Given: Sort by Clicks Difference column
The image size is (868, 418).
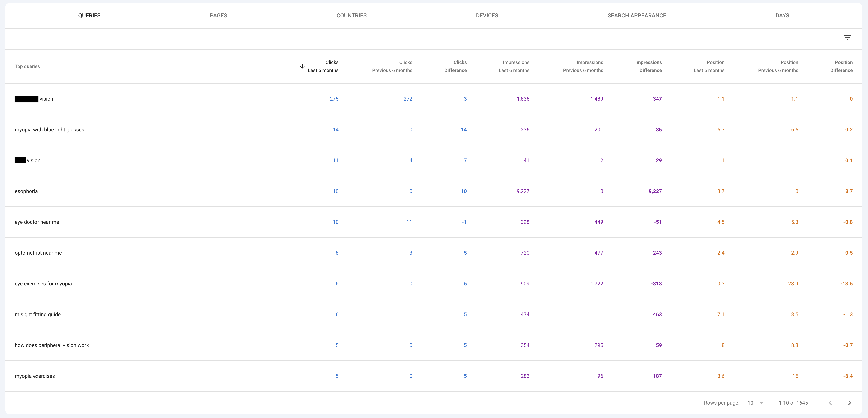Looking at the screenshot, I should [x=456, y=66].
